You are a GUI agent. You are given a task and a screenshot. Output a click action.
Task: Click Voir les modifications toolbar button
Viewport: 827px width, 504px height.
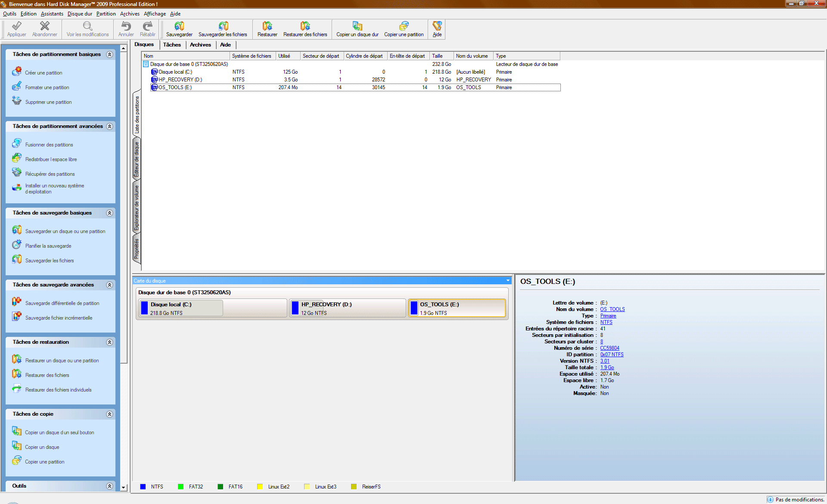tap(88, 28)
